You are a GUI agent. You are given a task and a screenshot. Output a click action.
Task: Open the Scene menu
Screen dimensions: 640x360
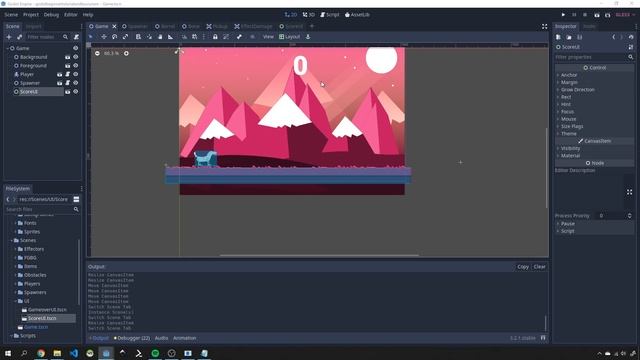pyautogui.click(x=11, y=15)
